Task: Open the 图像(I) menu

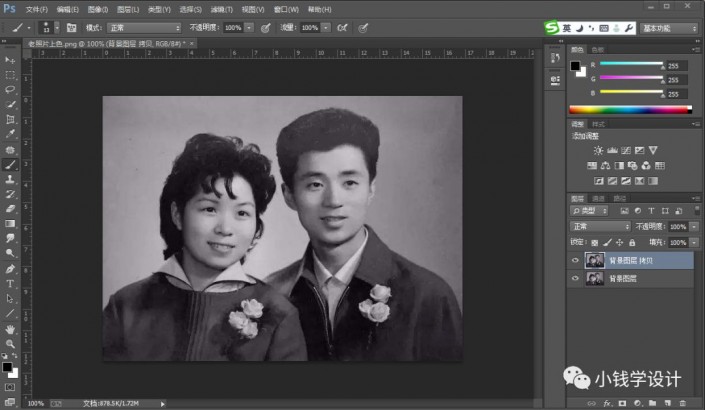Action: [x=98, y=8]
